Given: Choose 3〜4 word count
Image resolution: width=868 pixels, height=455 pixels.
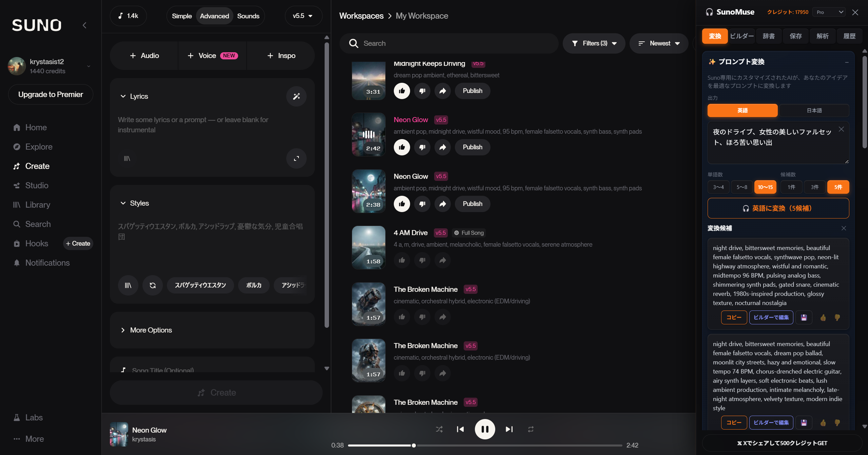Looking at the screenshot, I should [x=718, y=187].
